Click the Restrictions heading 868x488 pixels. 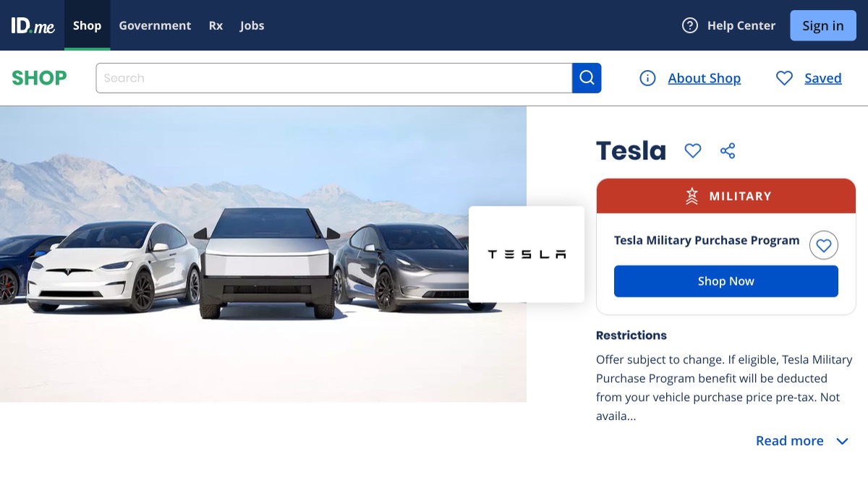point(631,335)
